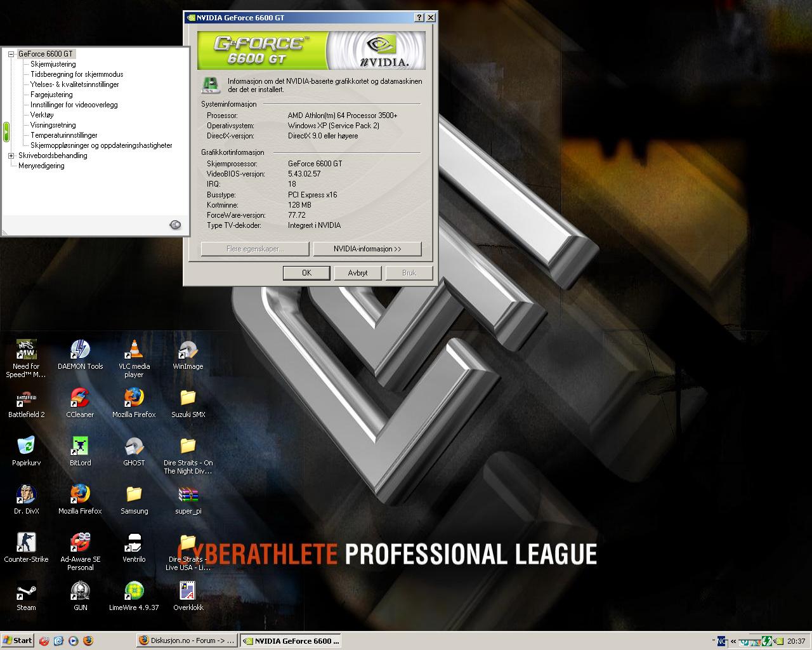Switch to Diskusjon.no Firefox taskbar button
Viewport: 812px width, 650px height.
coord(187,640)
